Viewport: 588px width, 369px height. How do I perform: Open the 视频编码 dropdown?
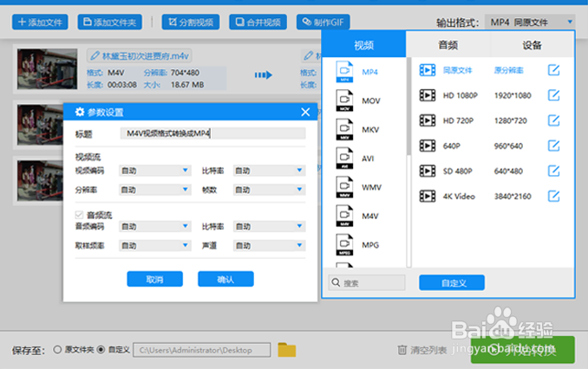point(155,171)
